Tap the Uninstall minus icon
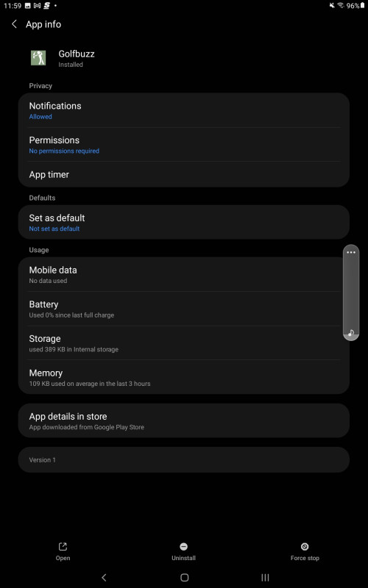This screenshot has height=588, width=368. point(183,547)
